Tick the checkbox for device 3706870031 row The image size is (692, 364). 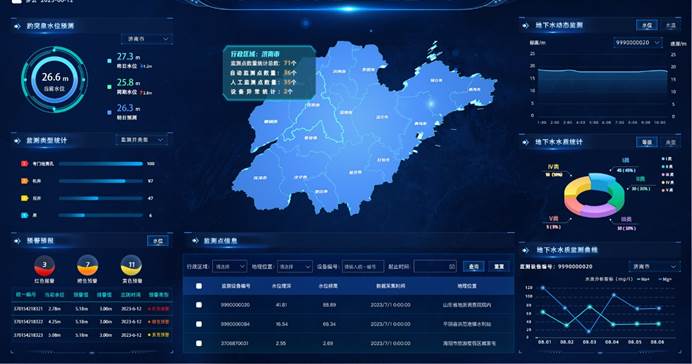pyautogui.click(x=199, y=343)
